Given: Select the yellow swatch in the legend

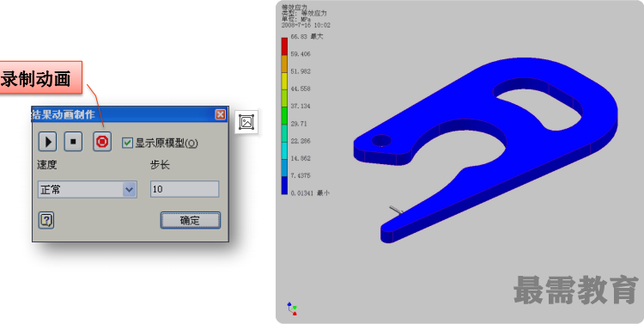Looking at the screenshot, I should [284, 81].
